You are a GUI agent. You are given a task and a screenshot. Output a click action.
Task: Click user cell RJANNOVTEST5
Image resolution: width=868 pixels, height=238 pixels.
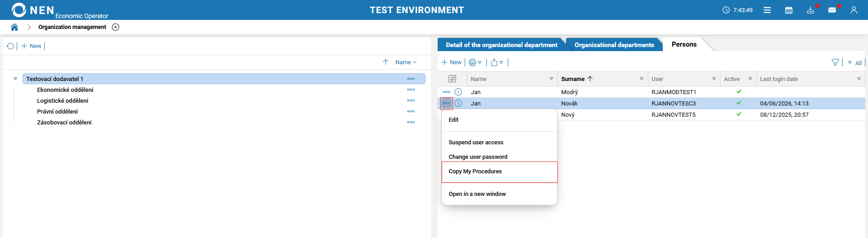click(x=674, y=114)
